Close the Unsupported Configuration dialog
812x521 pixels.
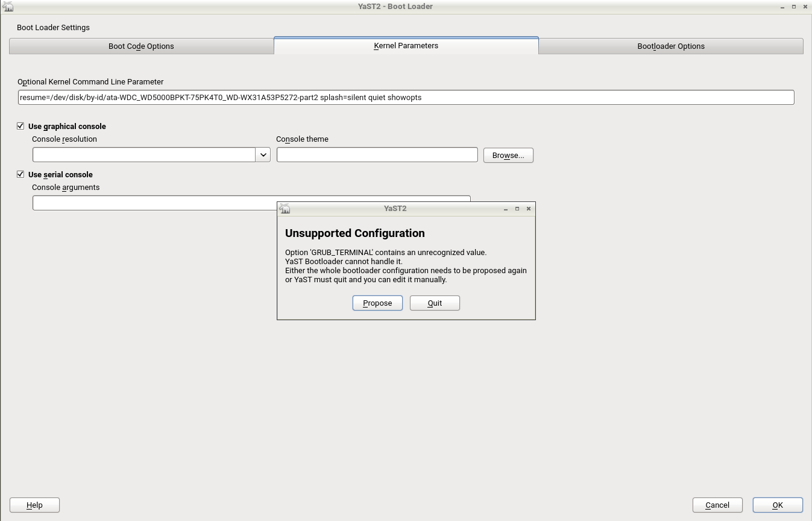click(x=529, y=209)
